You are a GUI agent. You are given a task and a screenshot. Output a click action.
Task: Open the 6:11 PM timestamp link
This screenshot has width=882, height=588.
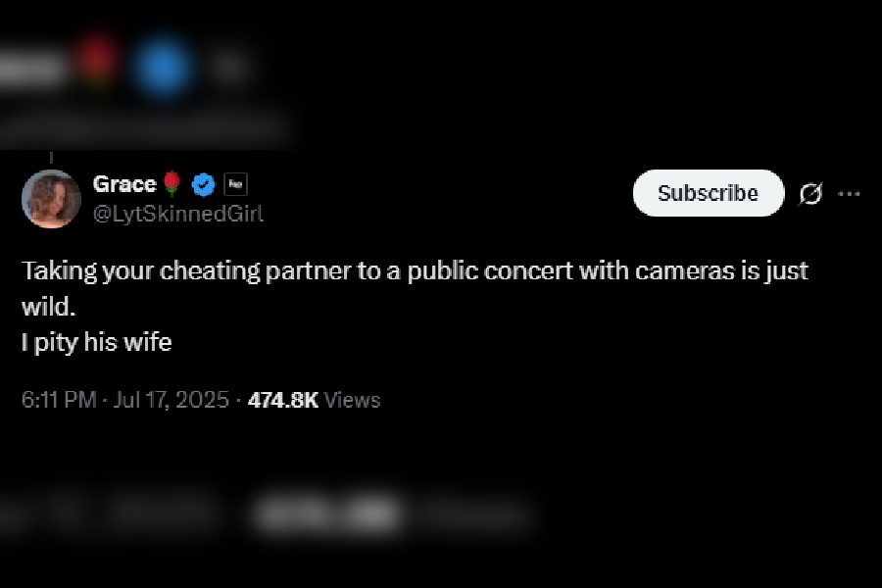click(x=59, y=400)
